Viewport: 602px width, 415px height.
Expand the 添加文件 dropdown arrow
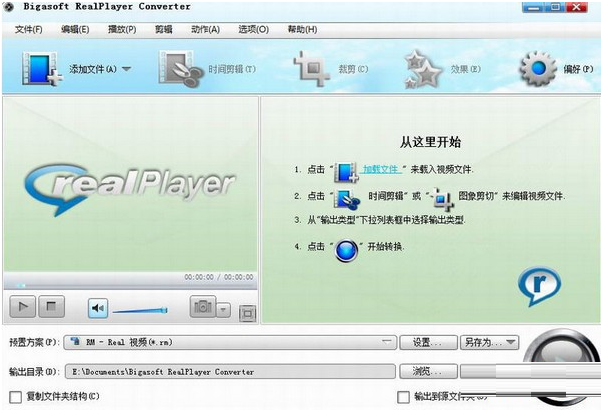(127, 69)
